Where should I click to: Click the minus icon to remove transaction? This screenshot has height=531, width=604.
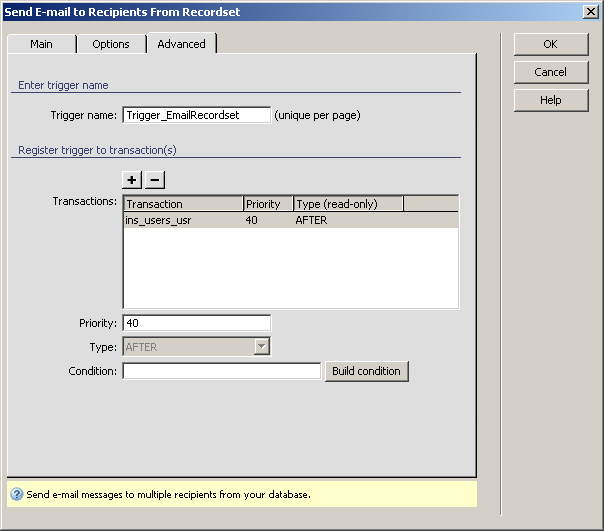click(x=155, y=180)
